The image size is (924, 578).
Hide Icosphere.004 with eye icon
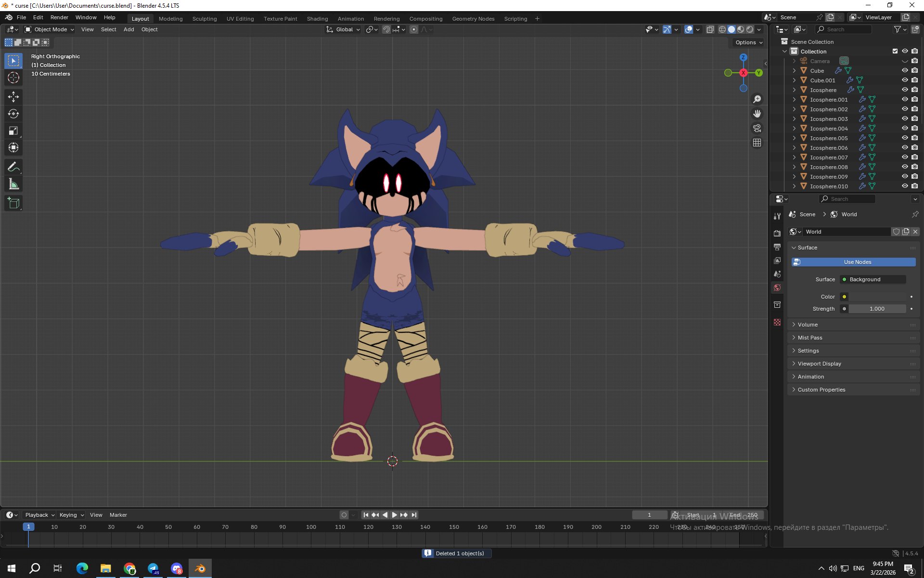pyautogui.click(x=905, y=128)
